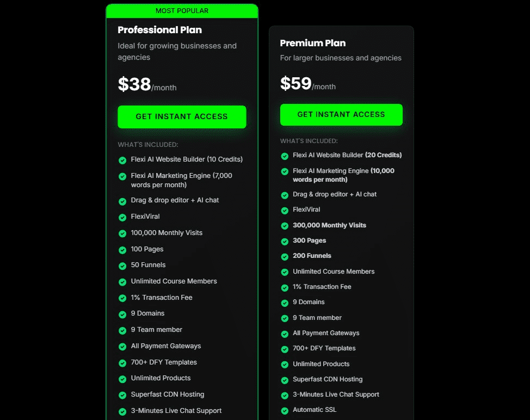Click checkmark beside Website Builder (10 Credits)
530x420 pixels.
tap(122, 160)
